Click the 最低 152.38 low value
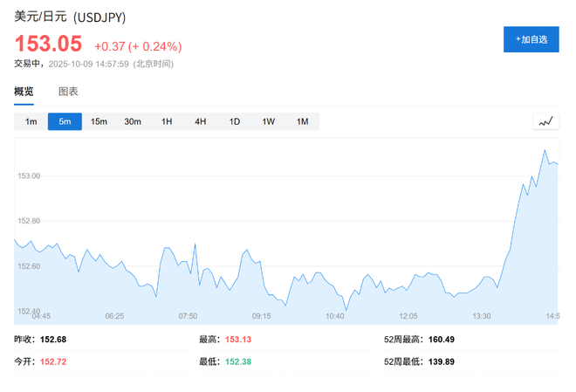The height and width of the screenshot is (392, 576). 237,361
